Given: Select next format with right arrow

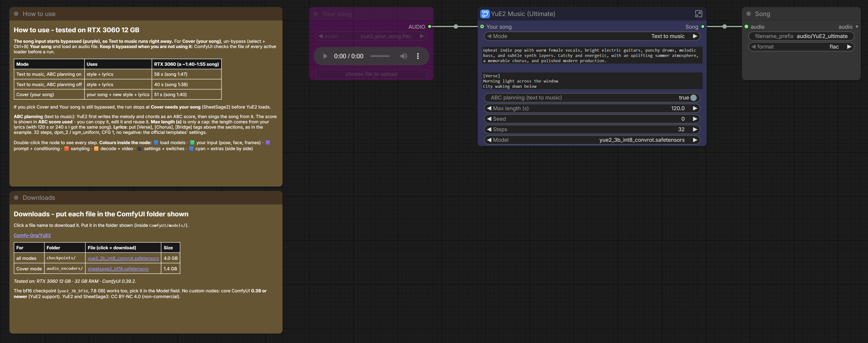Looking at the screenshot, I should [x=849, y=47].
